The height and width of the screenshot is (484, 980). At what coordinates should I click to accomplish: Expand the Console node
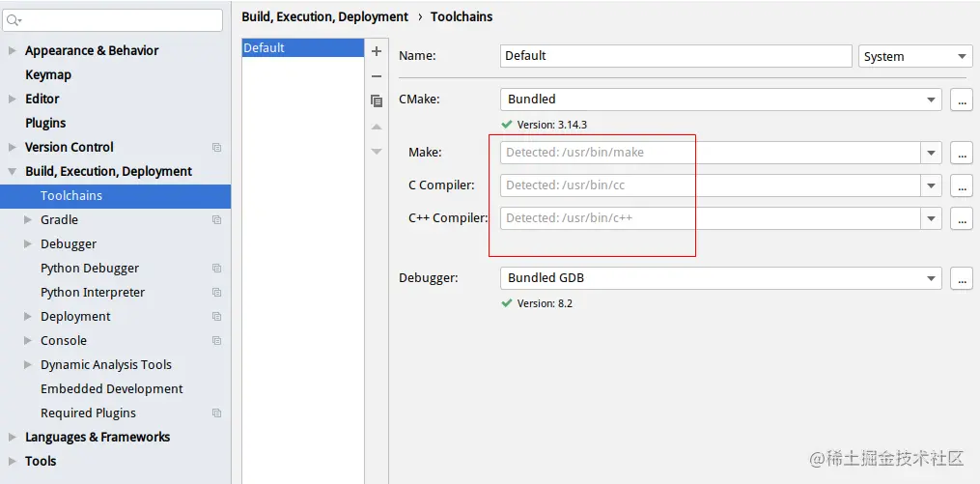(27, 341)
